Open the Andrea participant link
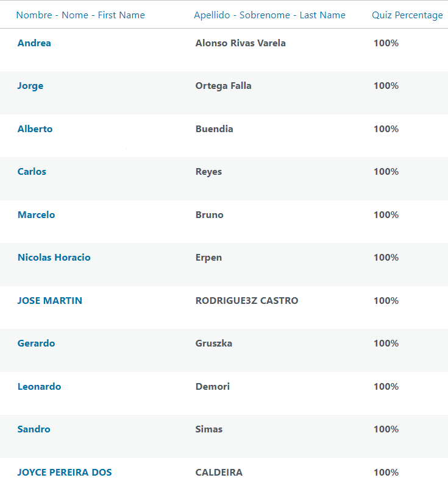This screenshot has width=448, height=500. tap(34, 43)
